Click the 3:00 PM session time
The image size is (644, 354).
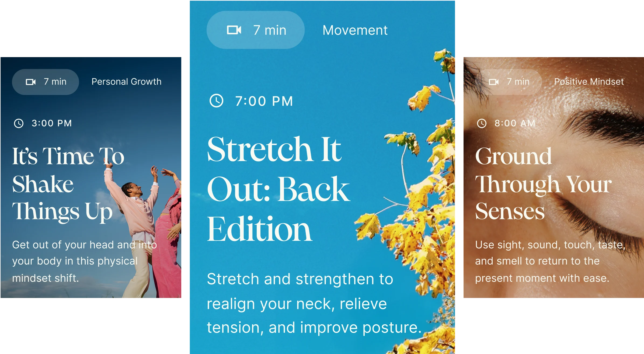click(52, 123)
